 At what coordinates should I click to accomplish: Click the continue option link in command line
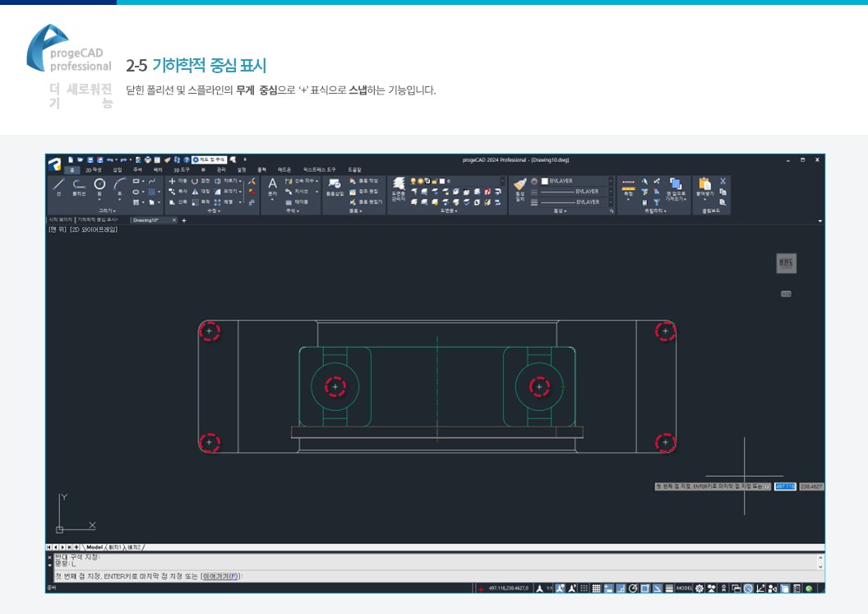click(221, 576)
